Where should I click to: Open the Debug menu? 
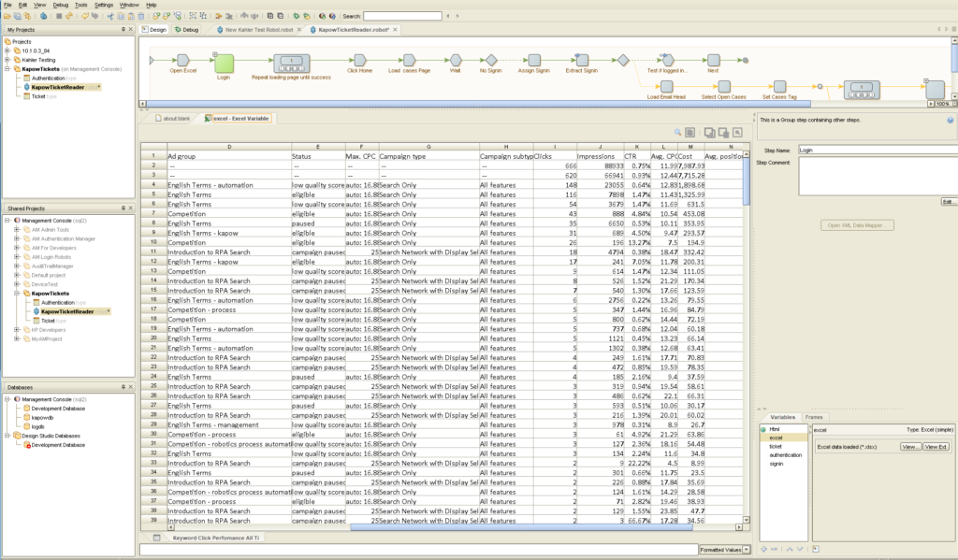point(61,5)
